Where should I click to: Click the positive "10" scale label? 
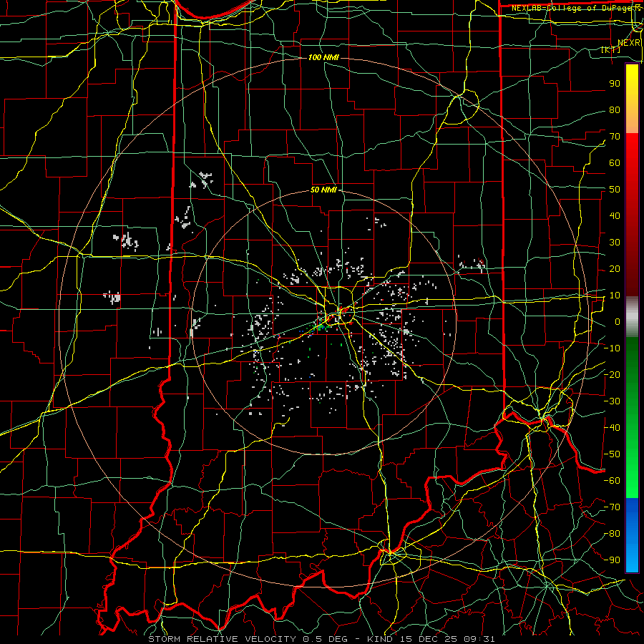(615, 296)
